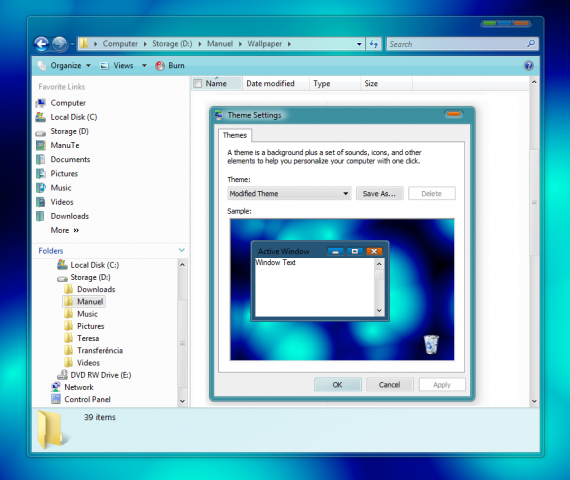The height and width of the screenshot is (480, 570).
Task: Click OK in Theme Settings
Action: [x=338, y=385]
